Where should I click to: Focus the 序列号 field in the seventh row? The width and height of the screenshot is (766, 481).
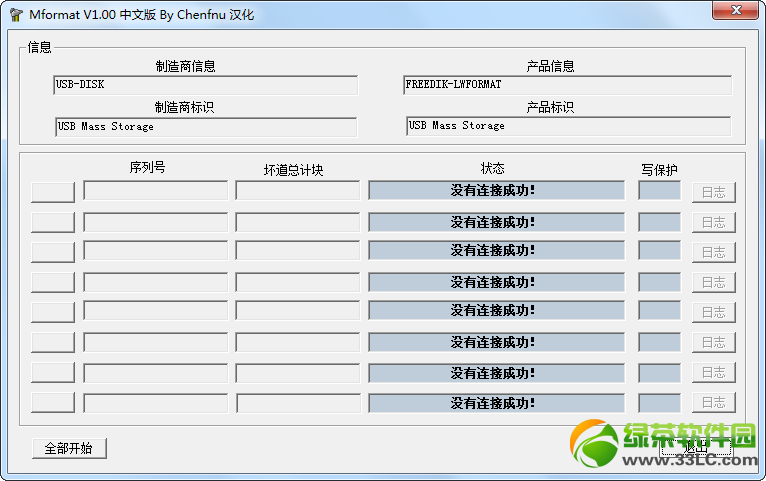click(155, 374)
